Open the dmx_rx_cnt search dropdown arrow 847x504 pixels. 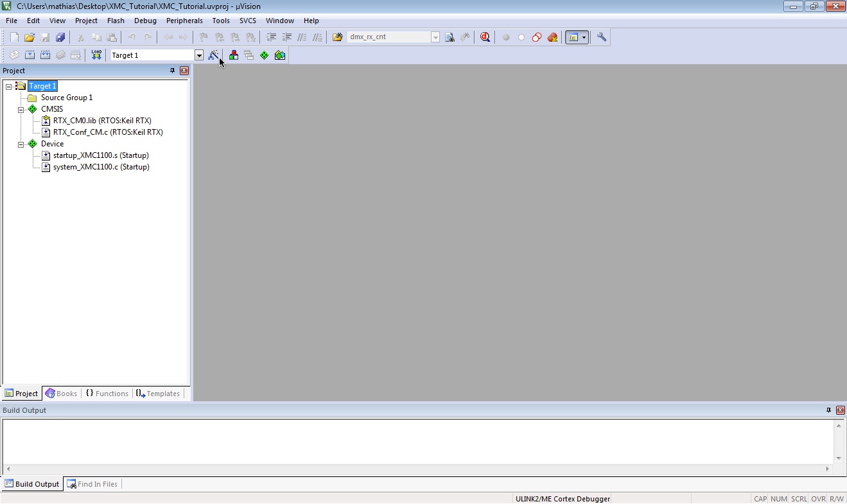[x=435, y=37]
